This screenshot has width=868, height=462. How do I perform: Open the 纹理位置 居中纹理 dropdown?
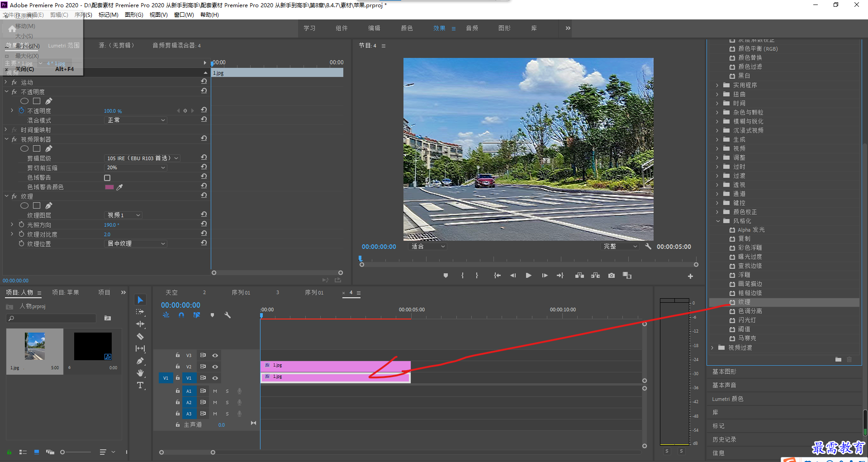(136, 243)
